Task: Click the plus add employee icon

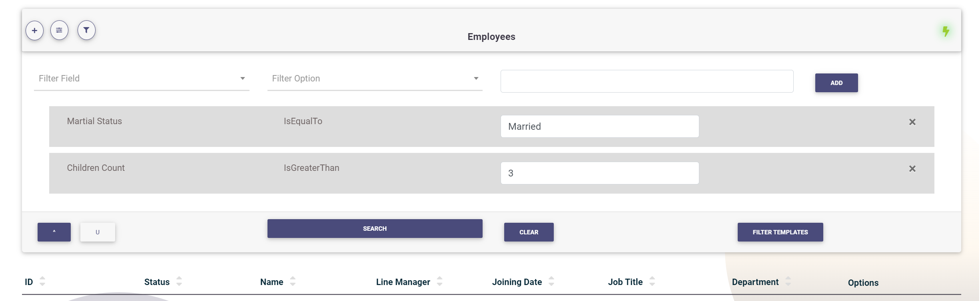Action: [x=35, y=30]
